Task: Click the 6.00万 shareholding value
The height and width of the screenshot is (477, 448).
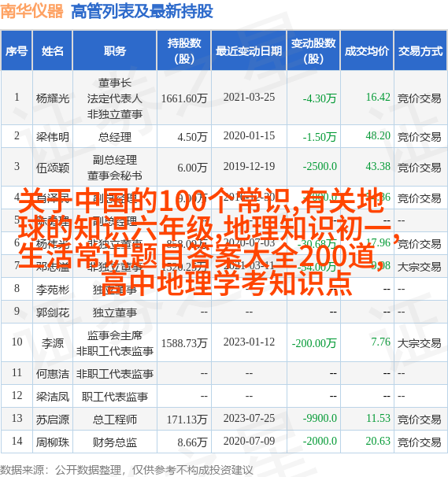Action: click(x=192, y=168)
